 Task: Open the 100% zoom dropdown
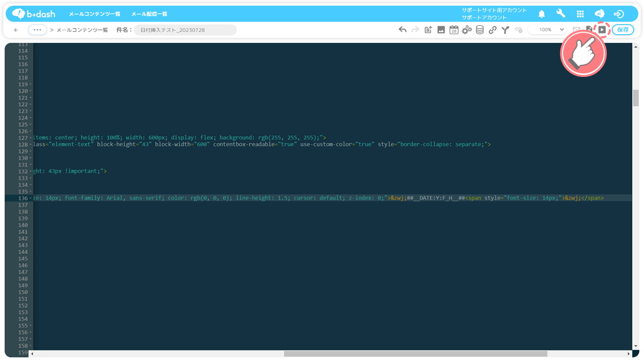547,30
